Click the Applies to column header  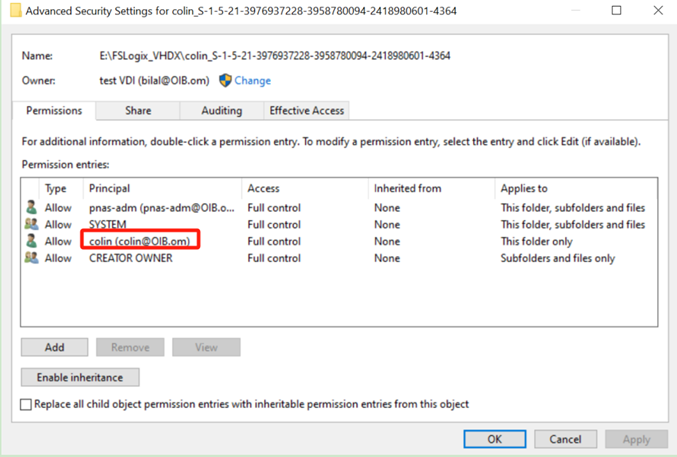[524, 188]
